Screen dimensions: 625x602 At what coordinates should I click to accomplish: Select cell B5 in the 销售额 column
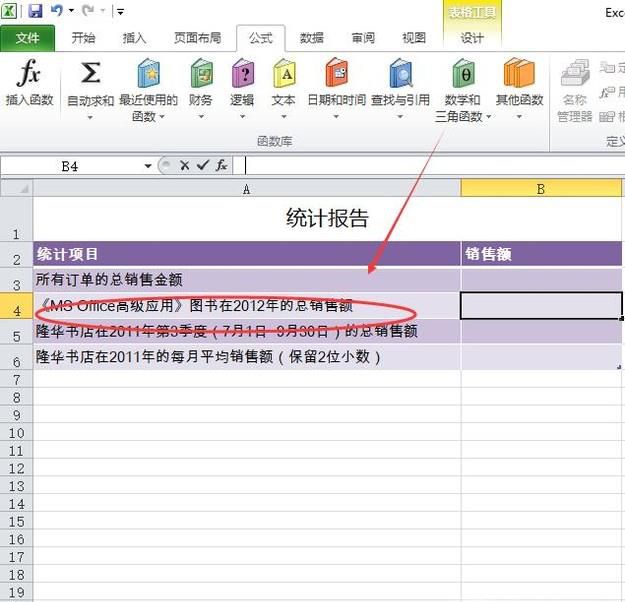(541, 331)
